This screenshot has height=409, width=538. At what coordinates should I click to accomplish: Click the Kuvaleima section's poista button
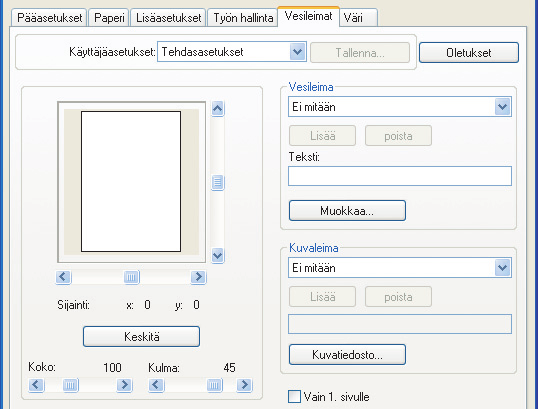(x=398, y=296)
